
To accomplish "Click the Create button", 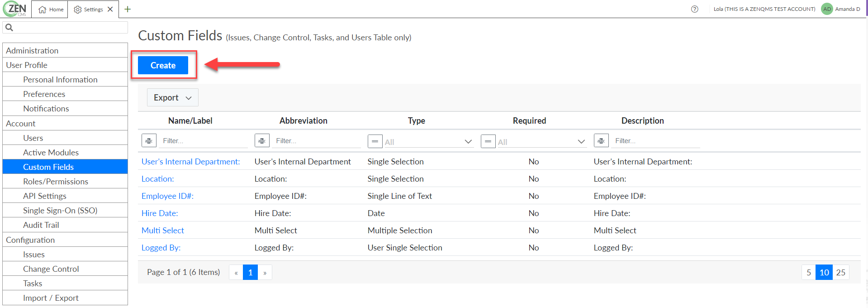I will point(163,65).
